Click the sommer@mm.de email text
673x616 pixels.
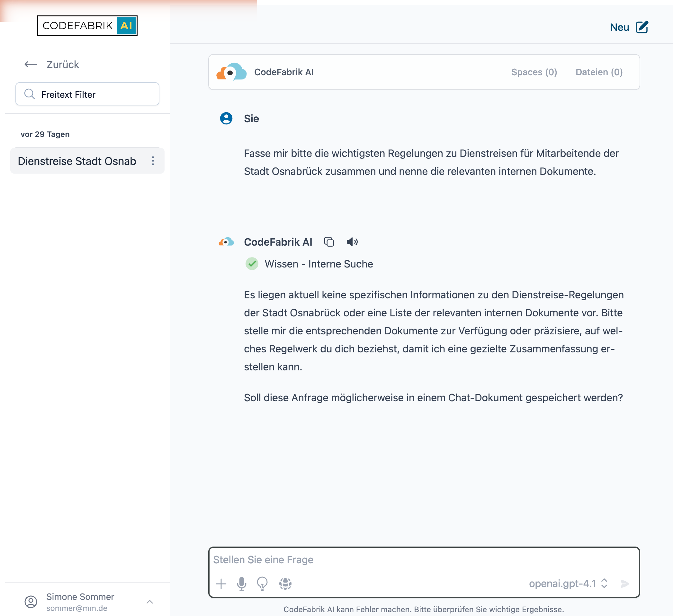coord(77,608)
